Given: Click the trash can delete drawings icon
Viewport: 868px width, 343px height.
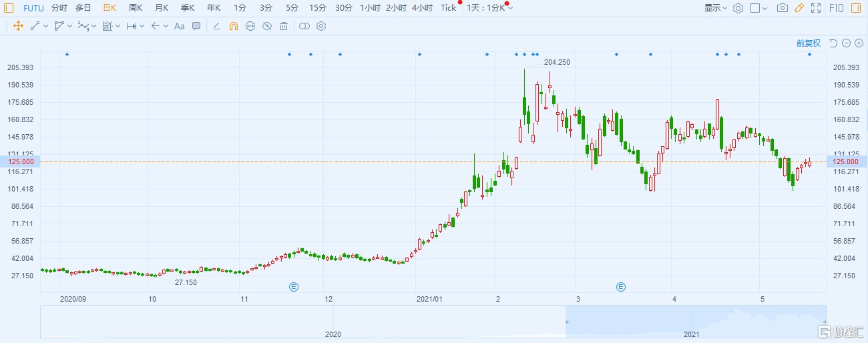Looking at the screenshot, I should pos(284,26).
